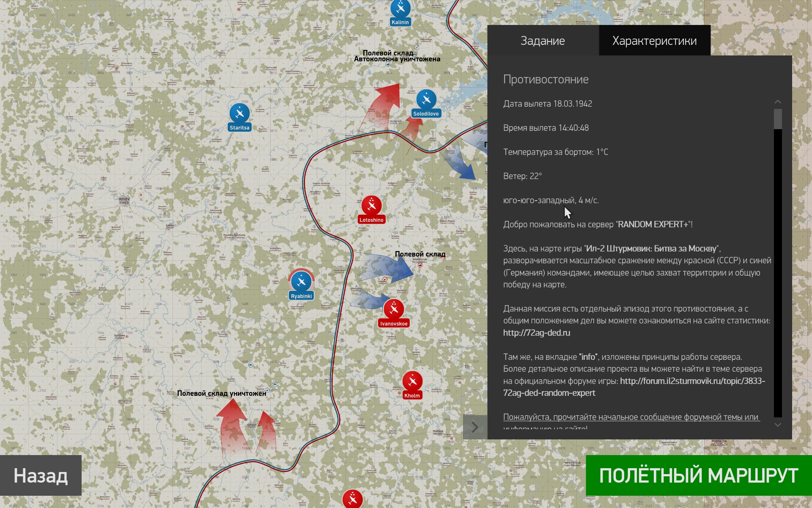
Task: Click the 'Ветер: 22°' line
Action: 522,176
